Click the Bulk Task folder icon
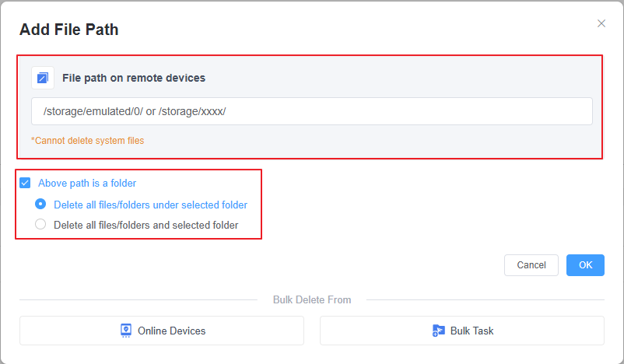This screenshot has width=624, height=364. pos(439,331)
